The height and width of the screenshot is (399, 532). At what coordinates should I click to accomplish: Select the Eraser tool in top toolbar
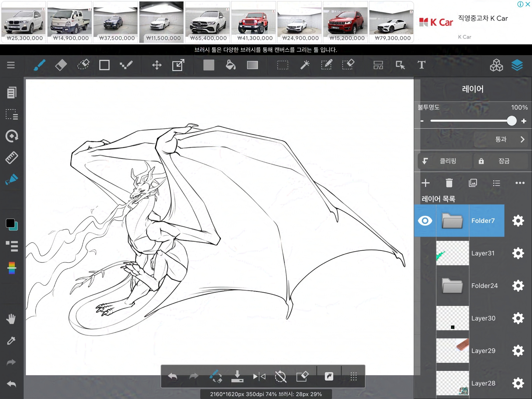[x=61, y=65]
